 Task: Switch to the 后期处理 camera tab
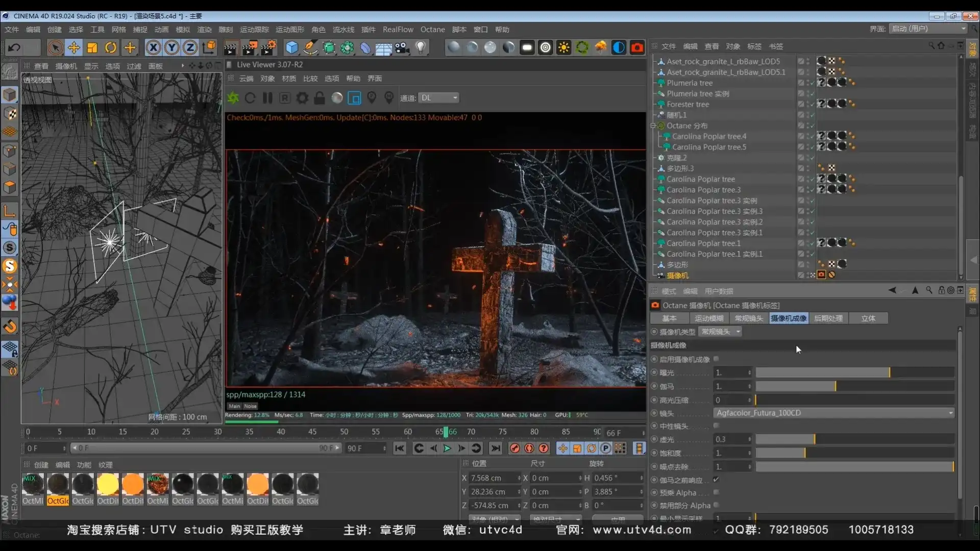828,318
